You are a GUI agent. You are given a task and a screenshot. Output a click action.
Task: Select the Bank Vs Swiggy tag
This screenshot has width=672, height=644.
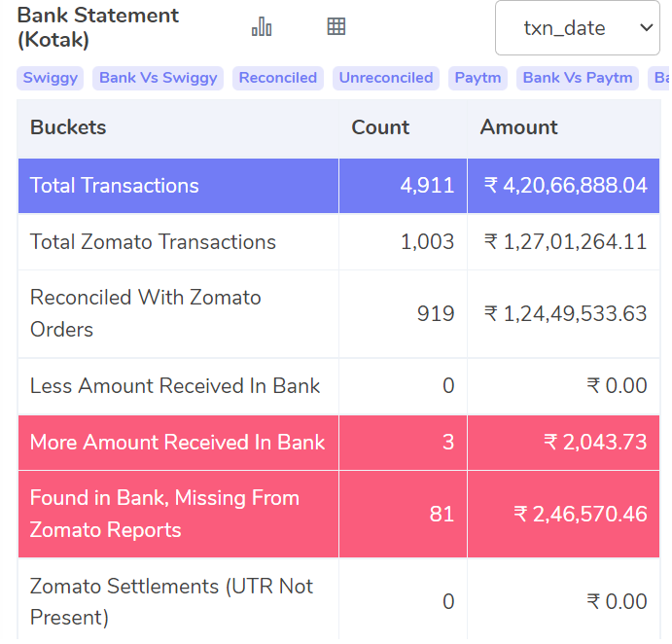pyautogui.click(x=158, y=78)
